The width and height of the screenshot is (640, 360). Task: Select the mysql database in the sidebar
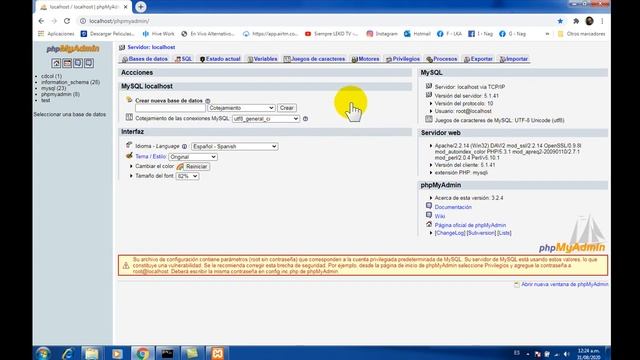point(53,88)
